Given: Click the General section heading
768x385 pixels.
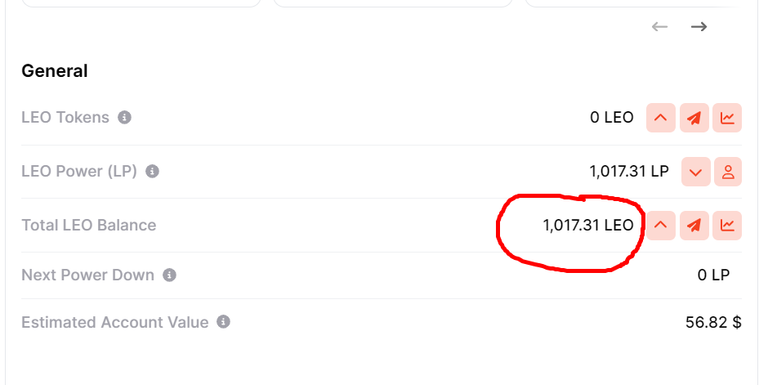Looking at the screenshot, I should click(54, 71).
